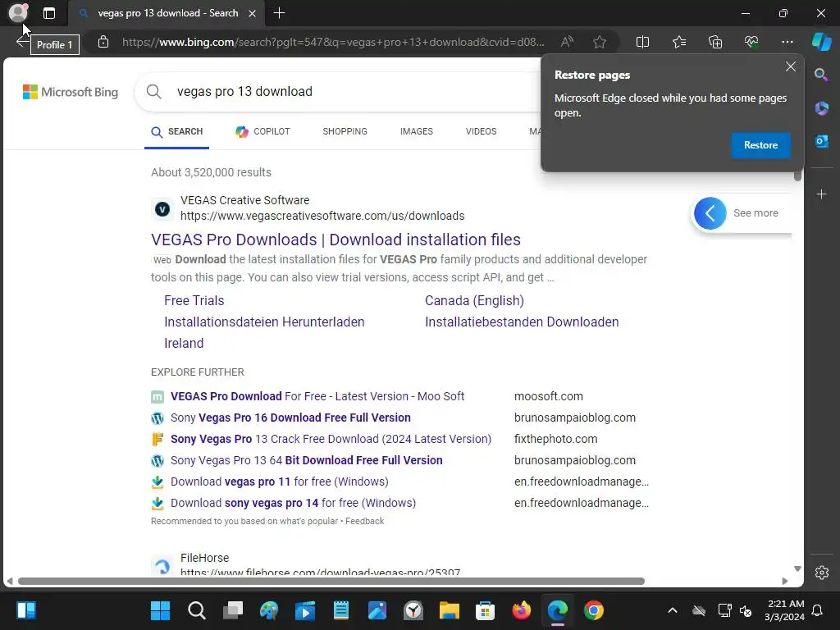The image size is (840, 630).
Task: Click the Feedback link
Action: [x=364, y=521]
